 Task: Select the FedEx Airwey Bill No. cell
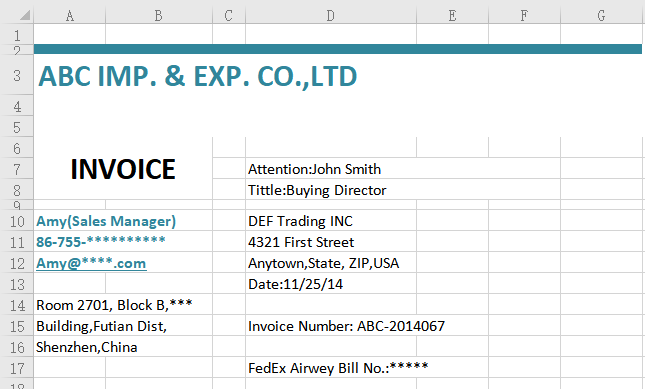tap(338, 368)
